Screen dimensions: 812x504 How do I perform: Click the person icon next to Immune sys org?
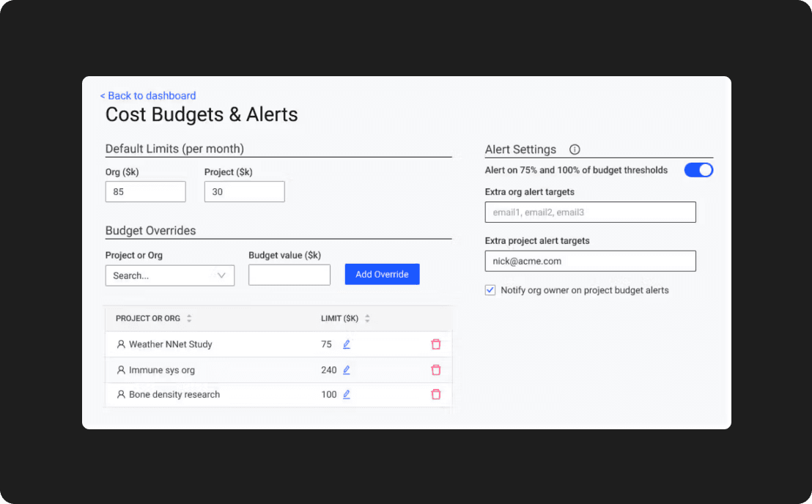120,369
